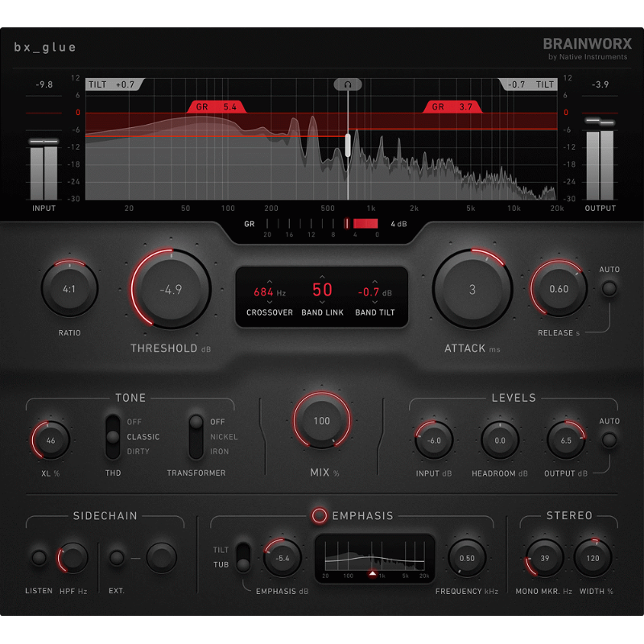Click the HEADROOM dB knob showing 0.0
Image resolution: width=644 pixels, height=644 pixels.
[x=500, y=440]
